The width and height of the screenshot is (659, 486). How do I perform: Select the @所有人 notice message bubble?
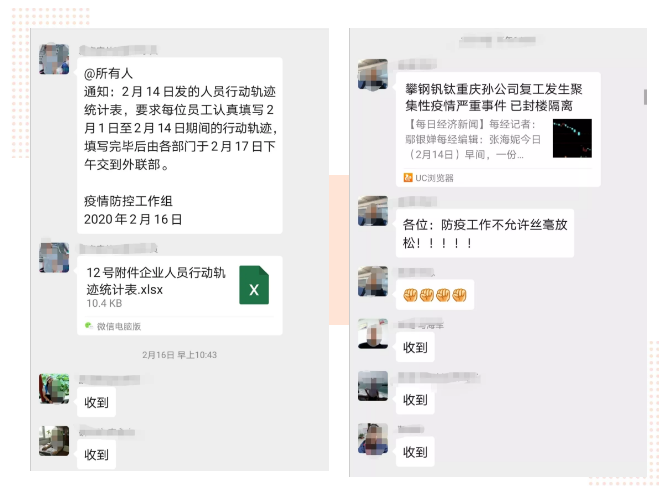pyautogui.click(x=179, y=145)
